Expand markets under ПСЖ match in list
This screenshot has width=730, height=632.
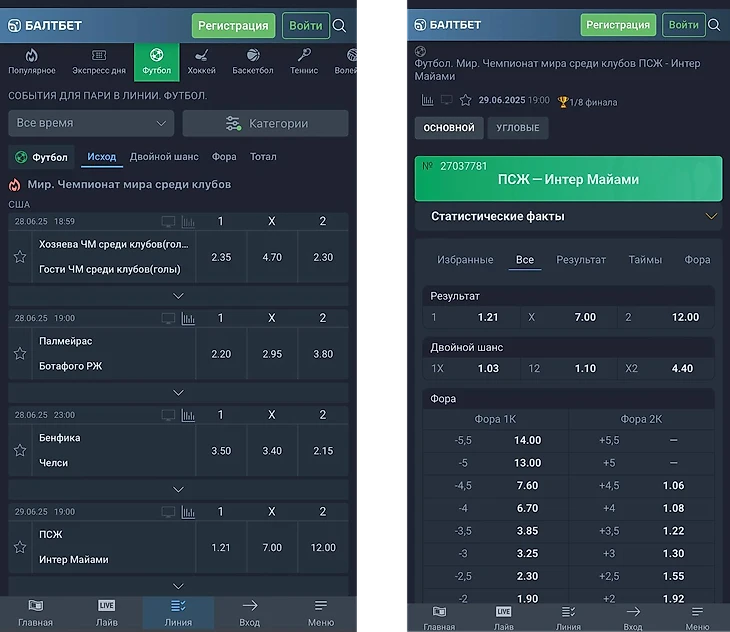click(x=178, y=586)
